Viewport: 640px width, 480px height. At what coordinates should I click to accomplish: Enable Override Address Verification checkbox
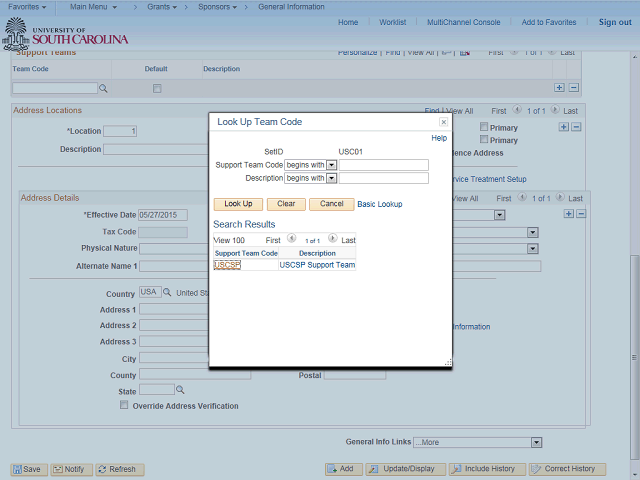pos(124,405)
